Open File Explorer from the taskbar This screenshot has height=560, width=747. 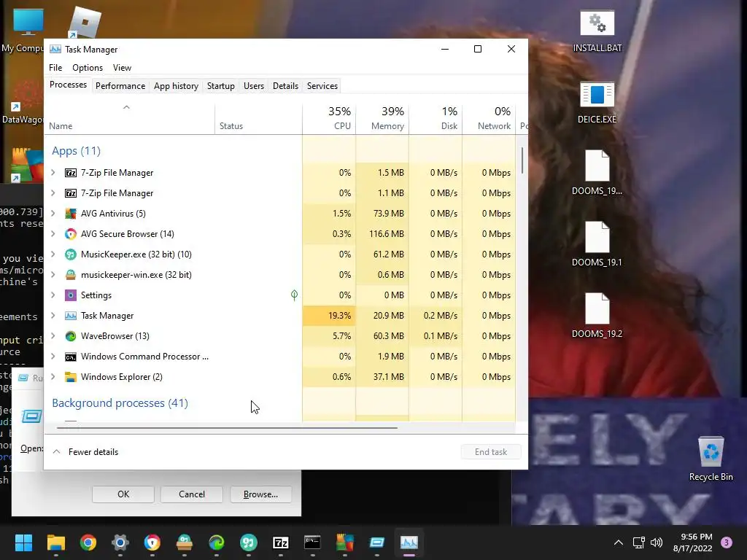click(56, 542)
